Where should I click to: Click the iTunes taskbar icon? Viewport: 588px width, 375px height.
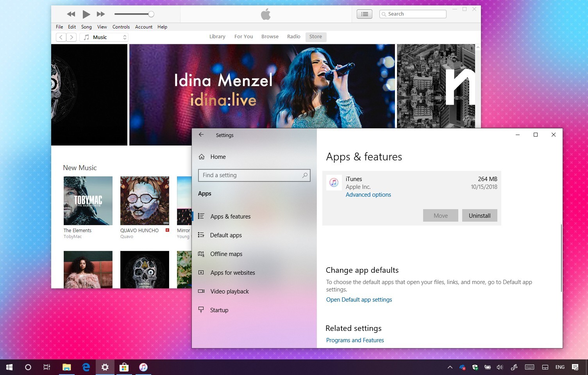(143, 367)
